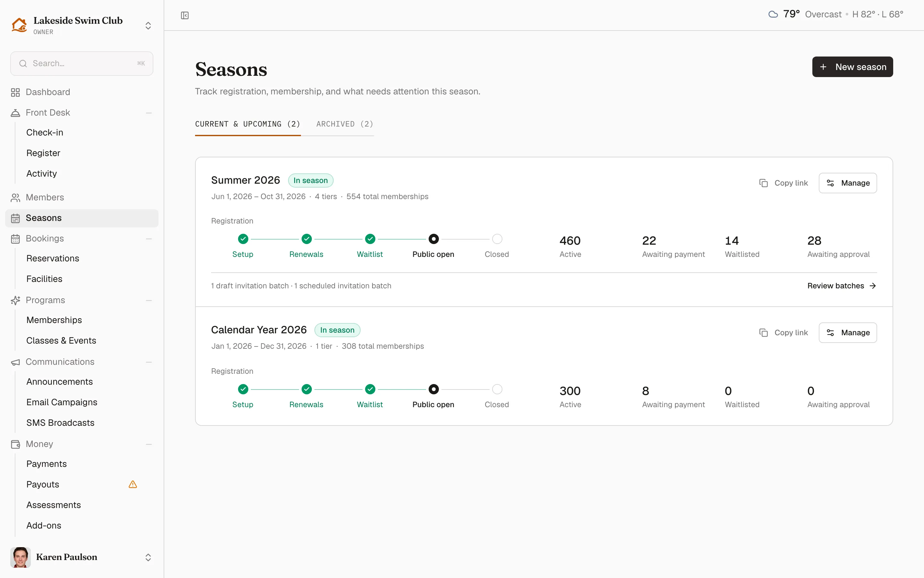Image resolution: width=924 pixels, height=578 pixels.
Task: Click the Money wallet icon
Action: point(15,444)
